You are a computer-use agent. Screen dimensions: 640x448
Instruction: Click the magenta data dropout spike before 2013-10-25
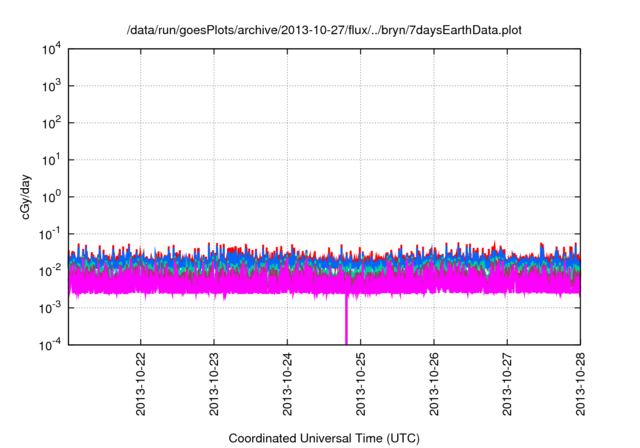tap(347, 319)
